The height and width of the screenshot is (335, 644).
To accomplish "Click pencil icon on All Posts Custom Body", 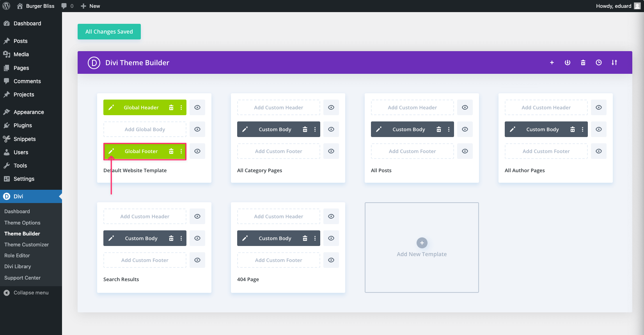I will click(x=379, y=129).
